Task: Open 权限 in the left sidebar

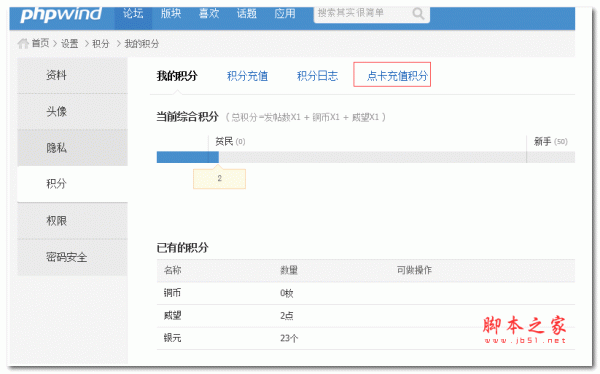Action: coord(72,220)
